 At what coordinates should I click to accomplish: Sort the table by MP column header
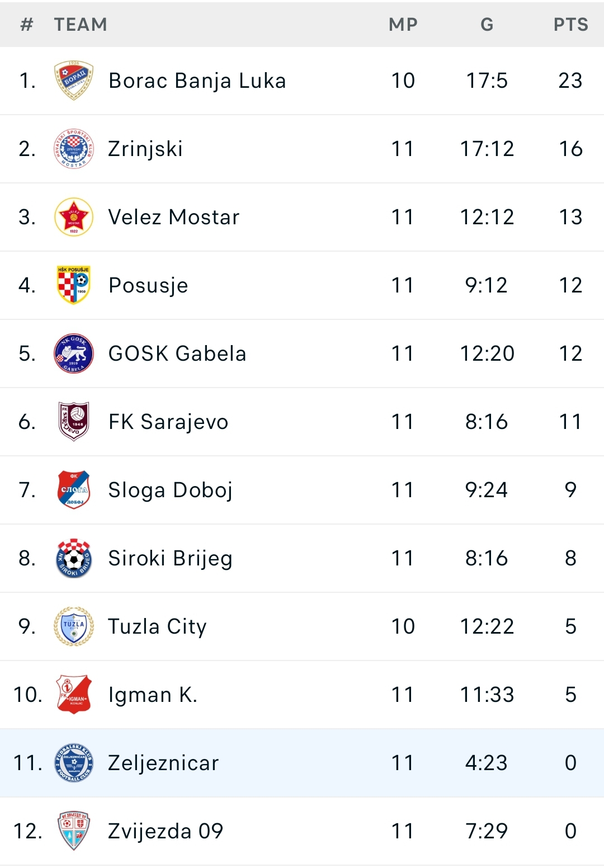pos(403,25)
